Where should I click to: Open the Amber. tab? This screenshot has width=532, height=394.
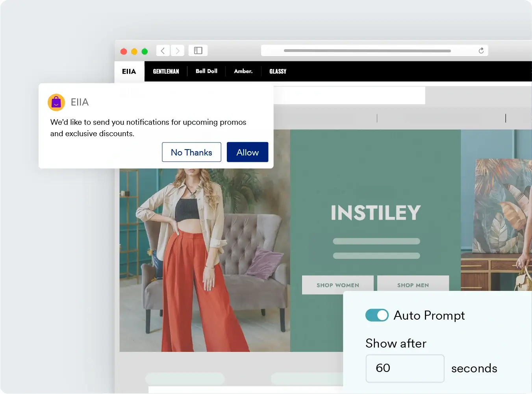(243, 71)
